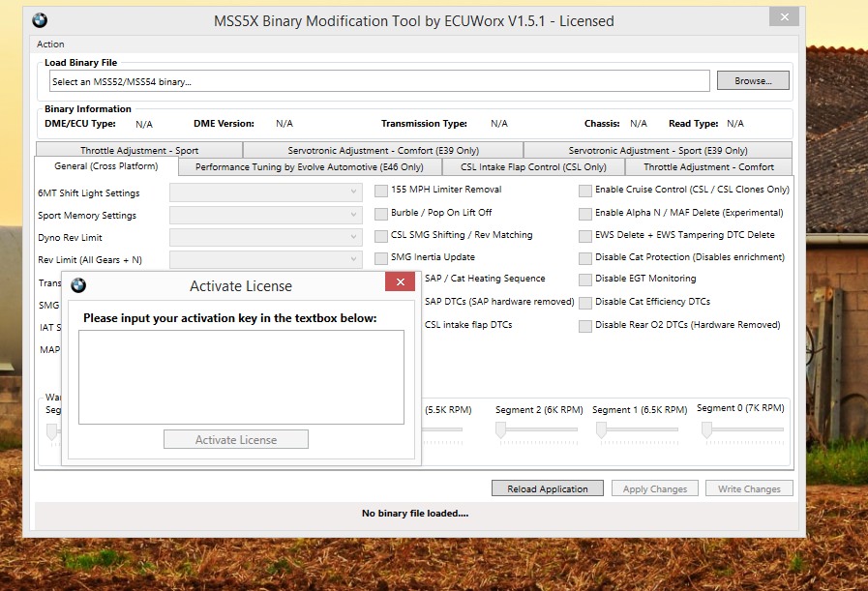Click the (5.5K RPM) segment slider track
The image size is (868, 591).
pyautogui.click(x=442, y=429)
